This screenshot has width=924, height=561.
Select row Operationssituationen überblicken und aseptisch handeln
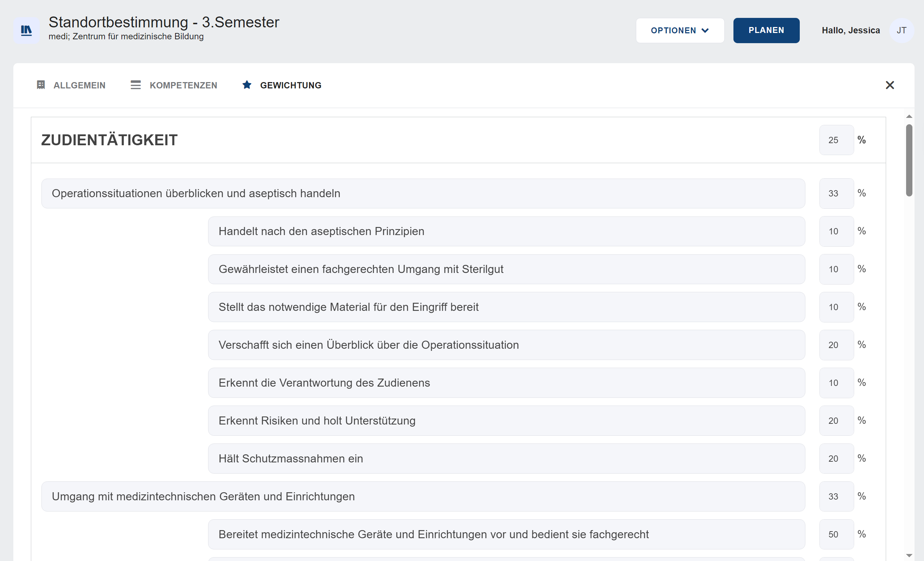(423, 194)
